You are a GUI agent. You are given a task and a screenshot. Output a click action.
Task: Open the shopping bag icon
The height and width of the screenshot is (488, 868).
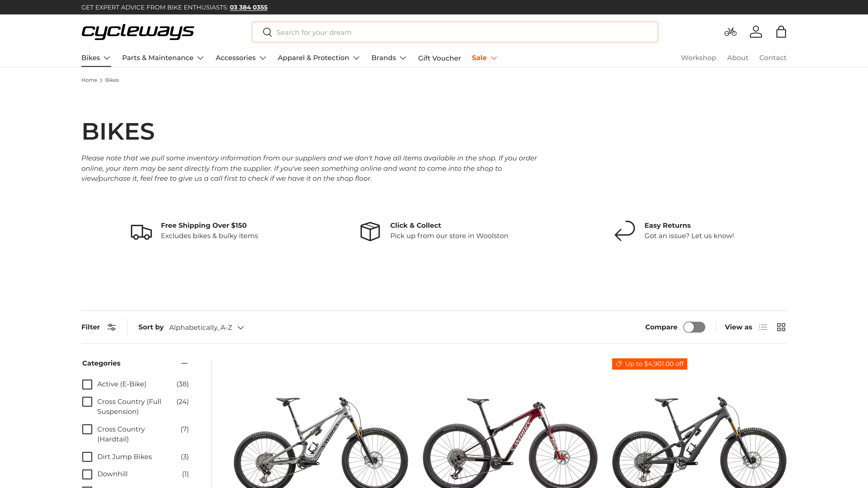pyautogui.click(x=781, y=32)
